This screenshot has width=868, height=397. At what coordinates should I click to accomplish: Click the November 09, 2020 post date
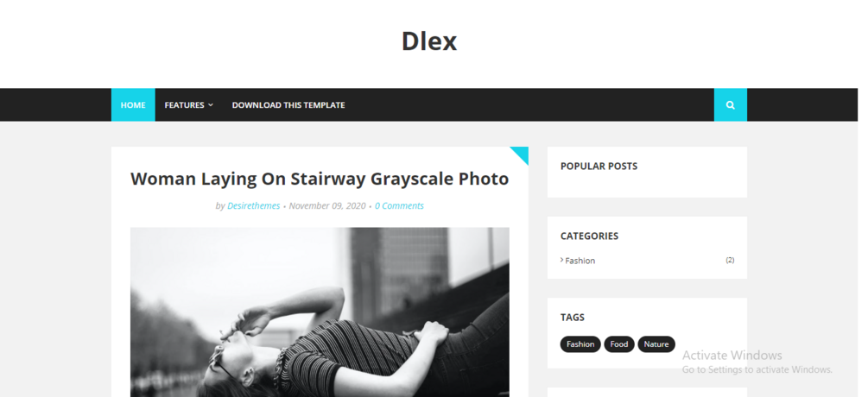click(x=327, y=205)
